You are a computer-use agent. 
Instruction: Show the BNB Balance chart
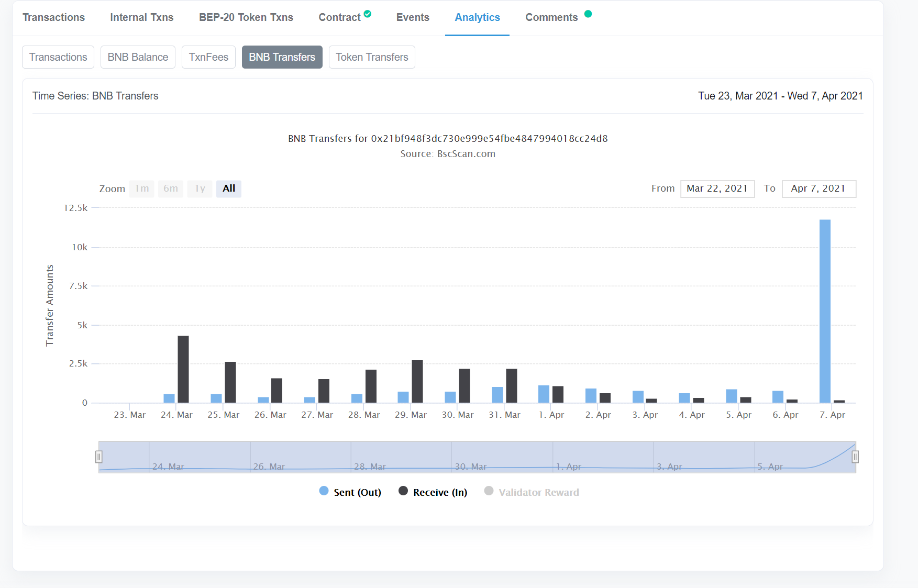pos(138,57)
